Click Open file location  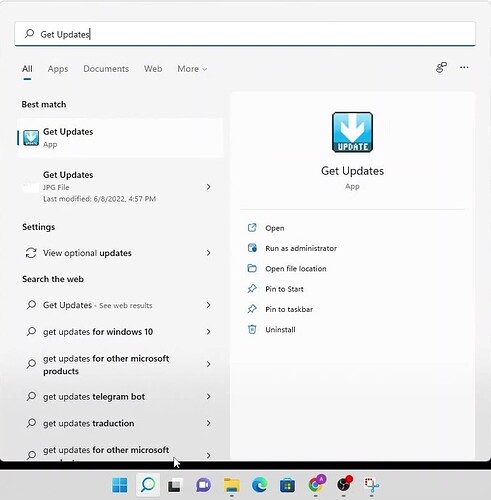pyautogui.click(x=296, y=269)
